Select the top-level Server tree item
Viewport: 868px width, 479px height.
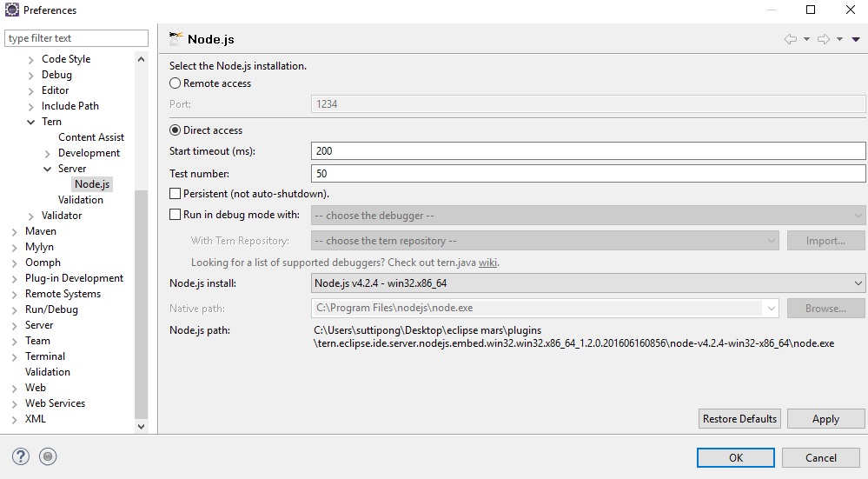click(39, 324)
